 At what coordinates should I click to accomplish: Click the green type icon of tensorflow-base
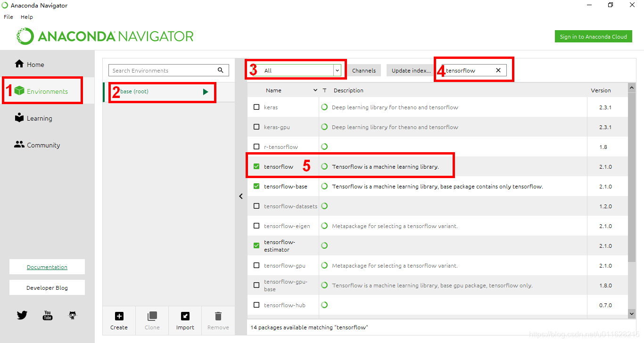pyautogui.click(x=324, y=186)
